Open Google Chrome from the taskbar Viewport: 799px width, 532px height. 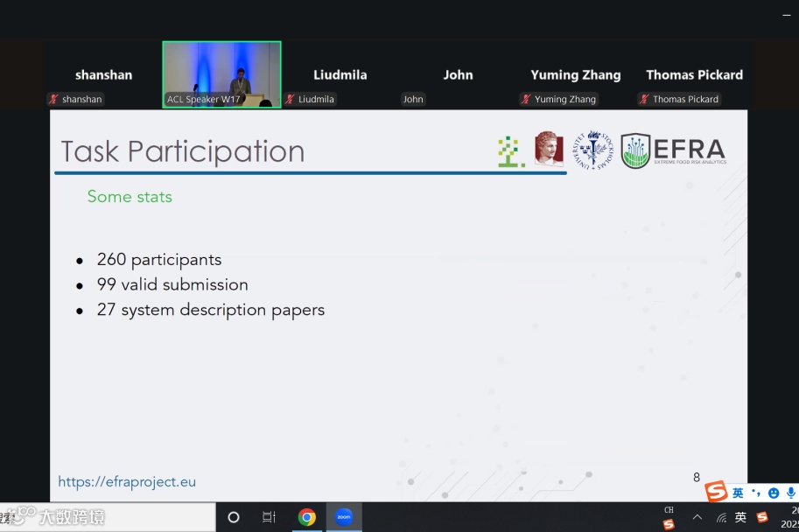pyautogui.click(x=307, y=517)
